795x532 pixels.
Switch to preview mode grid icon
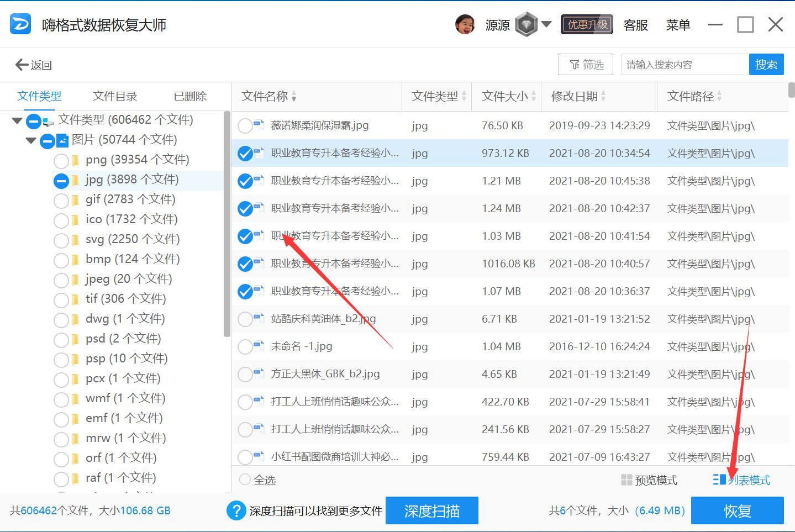coord(626,480)
